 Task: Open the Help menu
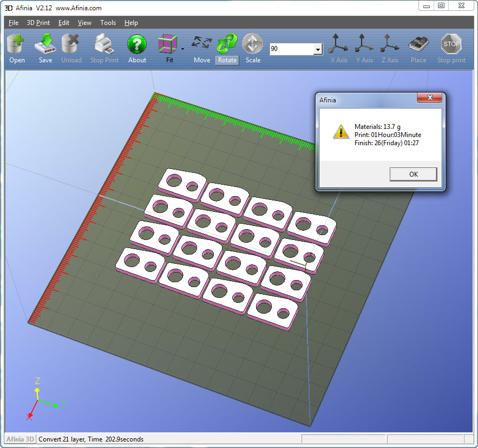(x=131, y=23)
